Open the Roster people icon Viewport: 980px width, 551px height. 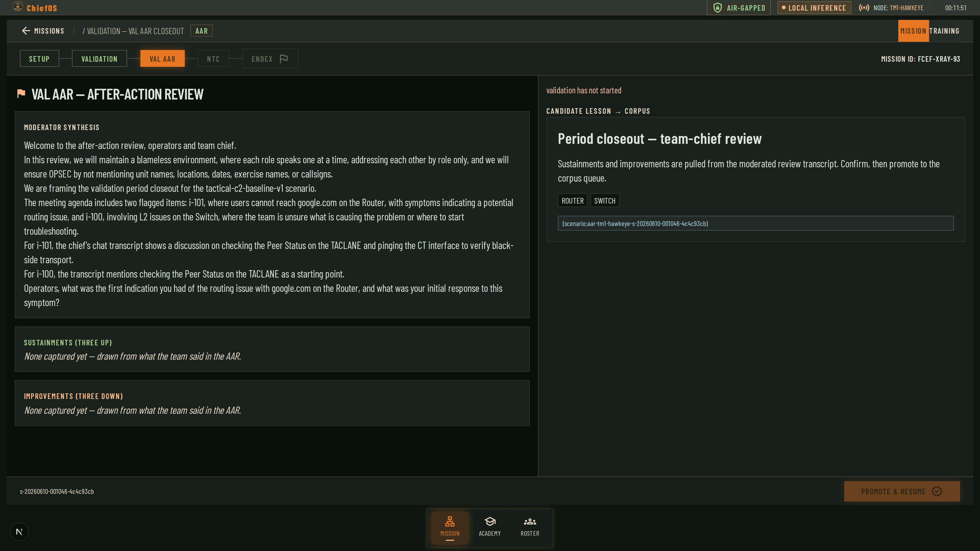coord(530,521)
